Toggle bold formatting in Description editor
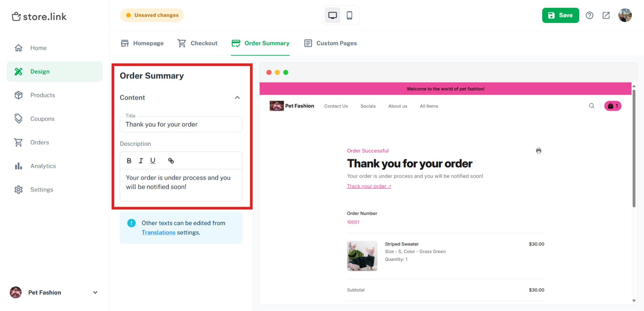Viewport: 644px width, 311px height. coord(129,160)
